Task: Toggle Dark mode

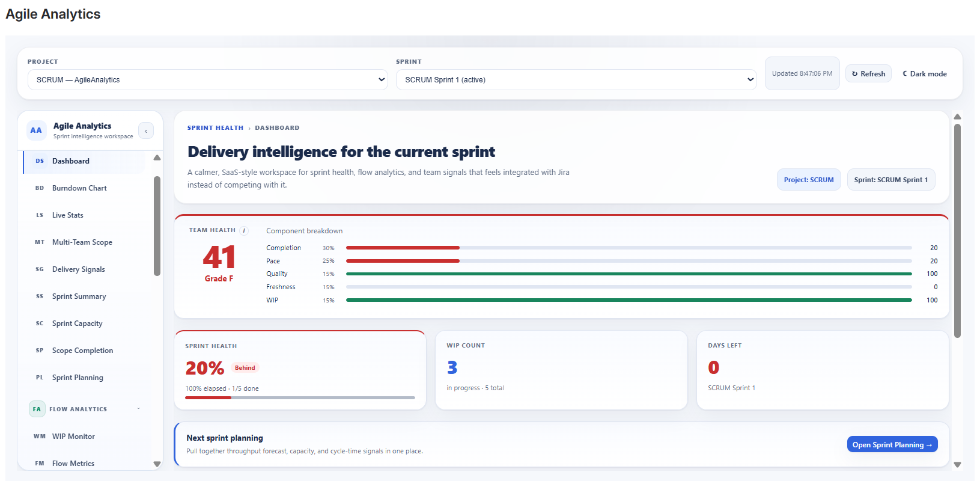Action: click(925, 74)
